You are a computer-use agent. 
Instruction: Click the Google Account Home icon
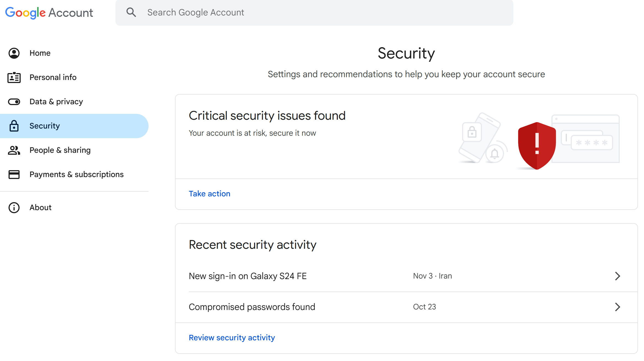point(14,53)
